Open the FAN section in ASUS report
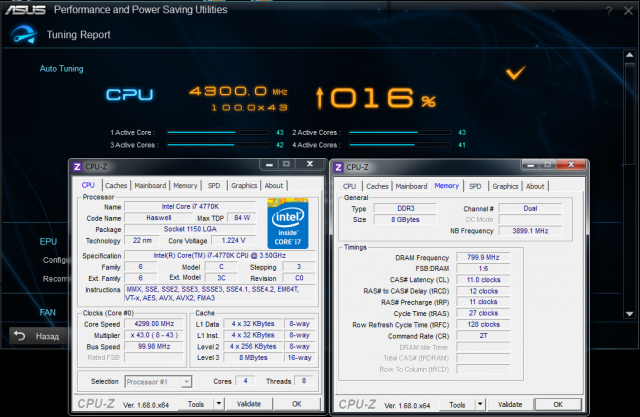Image resolution: width=640 pixels, height=417 pixels. [47, 313]
